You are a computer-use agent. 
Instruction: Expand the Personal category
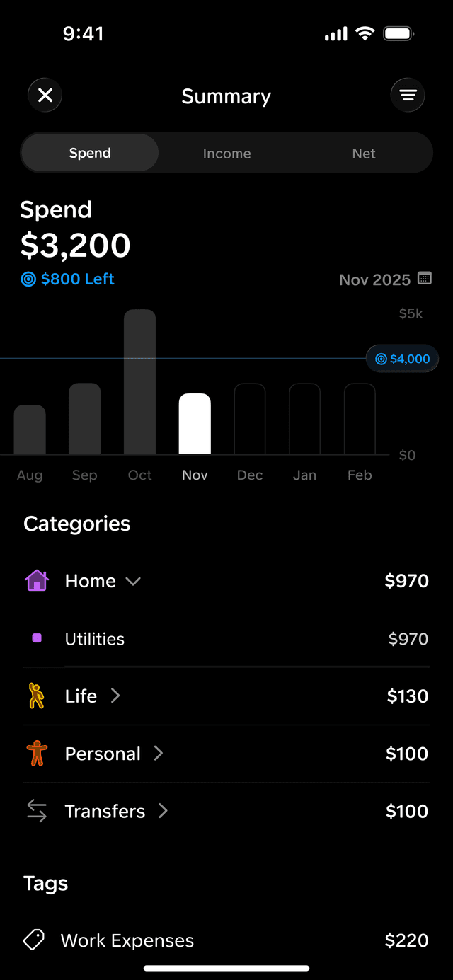[x=158, y=753]
